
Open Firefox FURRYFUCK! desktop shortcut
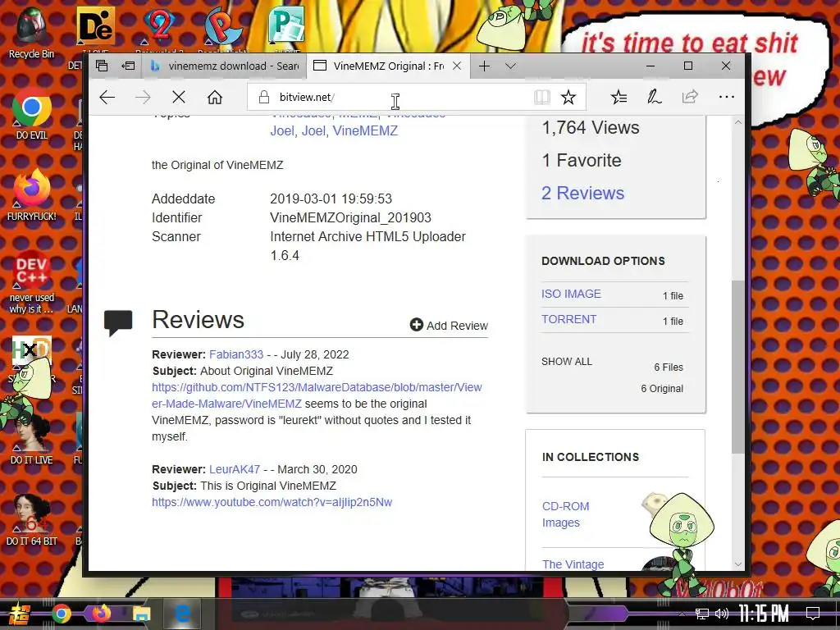(x=32, y=194)
